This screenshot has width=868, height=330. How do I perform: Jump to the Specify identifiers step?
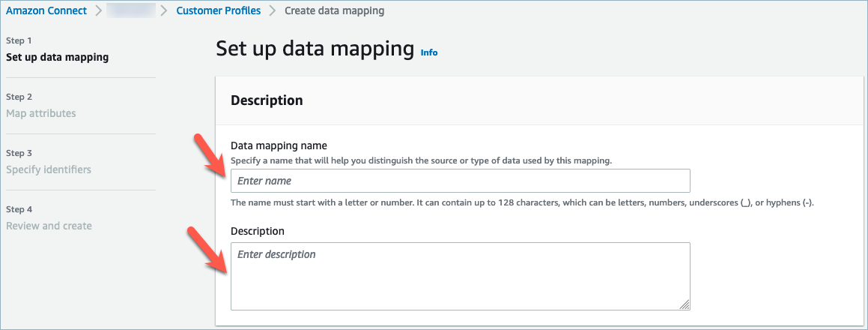(49, 169)
